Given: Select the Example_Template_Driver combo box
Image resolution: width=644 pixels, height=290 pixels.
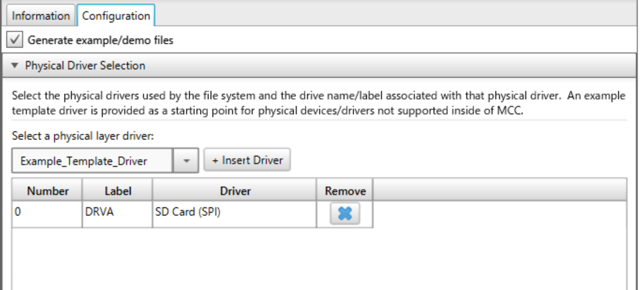Looking at the screenshot, I should point(105,161).
